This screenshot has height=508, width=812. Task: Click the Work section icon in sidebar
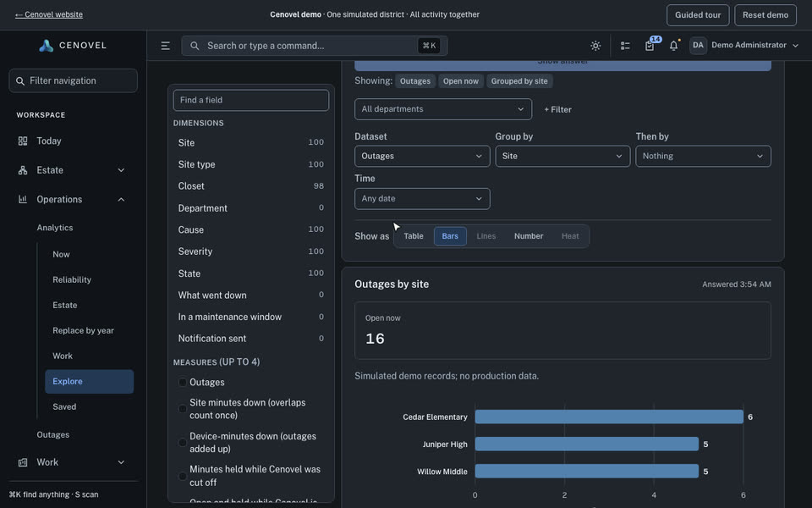tap(23, 462)
